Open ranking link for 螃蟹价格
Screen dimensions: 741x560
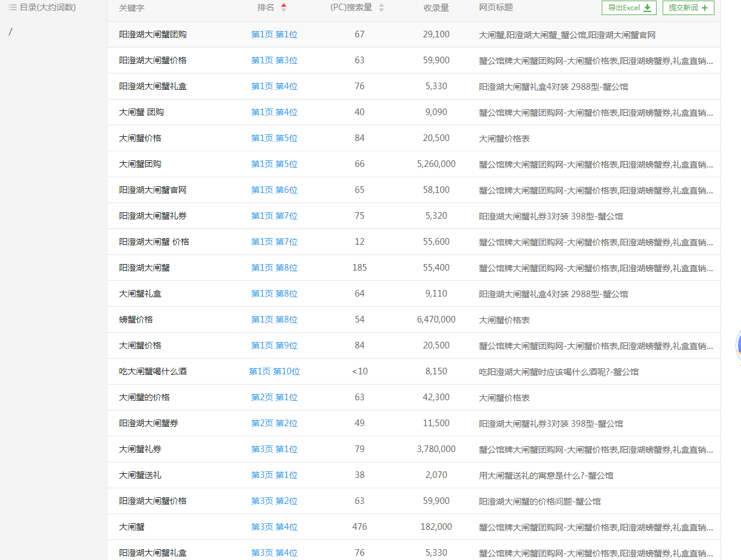pyautogui.click(x=274, y=319)
